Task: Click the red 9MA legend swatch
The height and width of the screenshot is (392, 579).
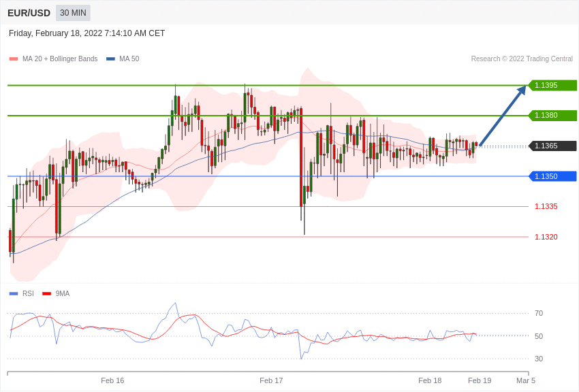Action: [46, 293]
